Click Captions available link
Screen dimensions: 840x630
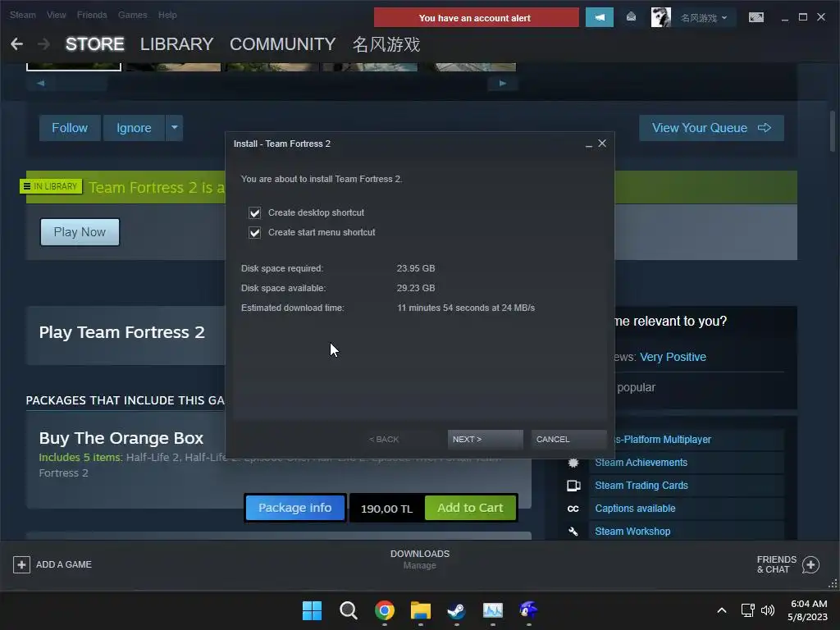(635, 509)
